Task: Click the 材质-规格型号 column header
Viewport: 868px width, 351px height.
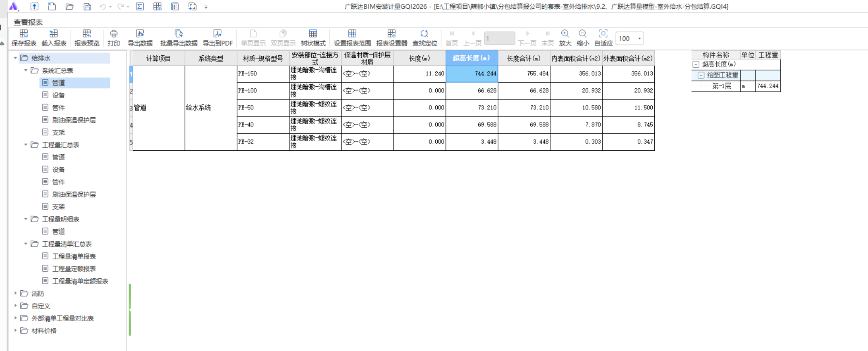Action: tap(263, 58)
